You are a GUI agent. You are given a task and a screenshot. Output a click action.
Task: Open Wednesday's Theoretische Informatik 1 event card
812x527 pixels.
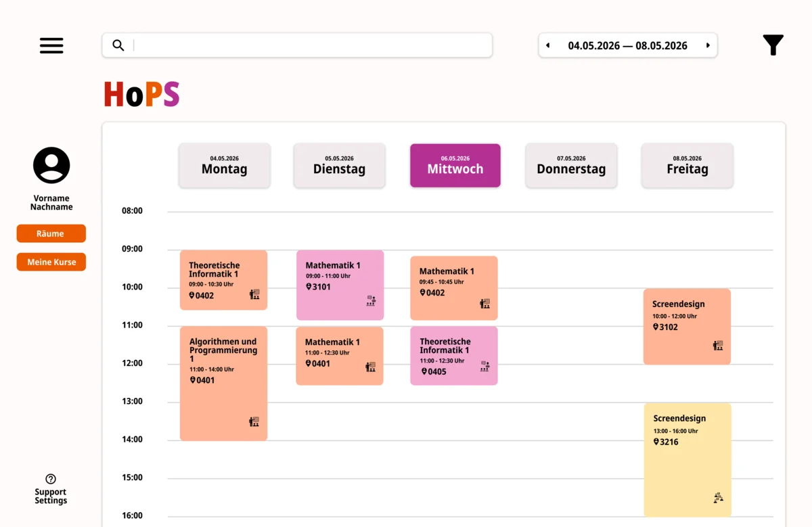click(x=453, y=356)
